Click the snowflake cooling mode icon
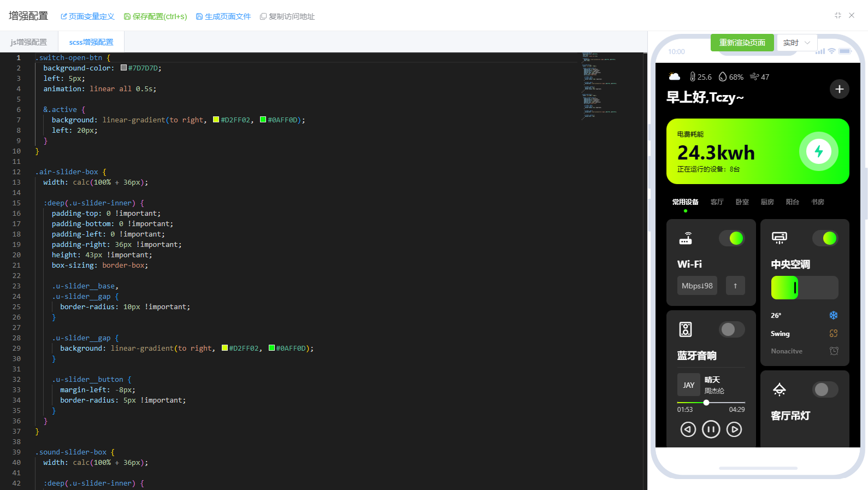 834,315
